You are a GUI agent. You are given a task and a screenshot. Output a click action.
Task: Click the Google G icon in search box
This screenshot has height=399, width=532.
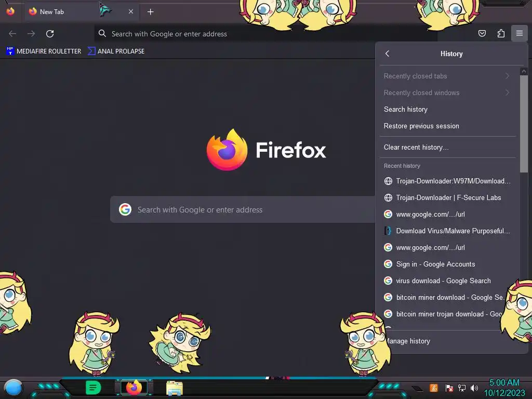[125, 209]
